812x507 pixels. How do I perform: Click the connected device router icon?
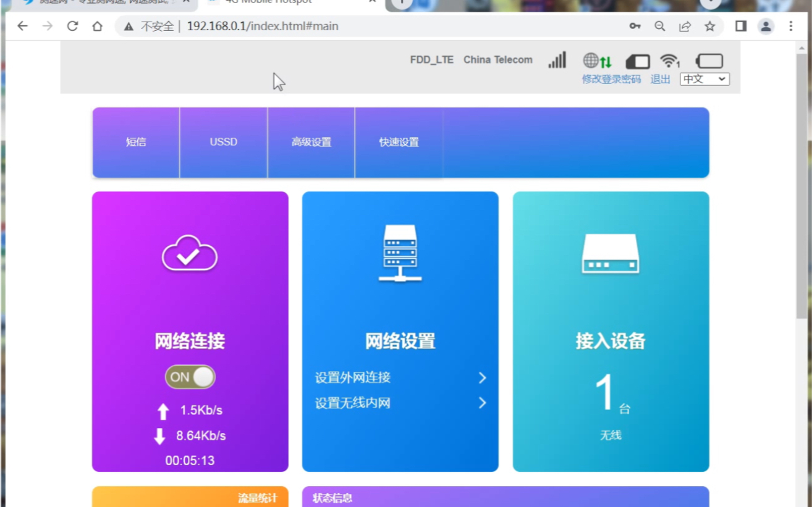(x=610, y=254)
